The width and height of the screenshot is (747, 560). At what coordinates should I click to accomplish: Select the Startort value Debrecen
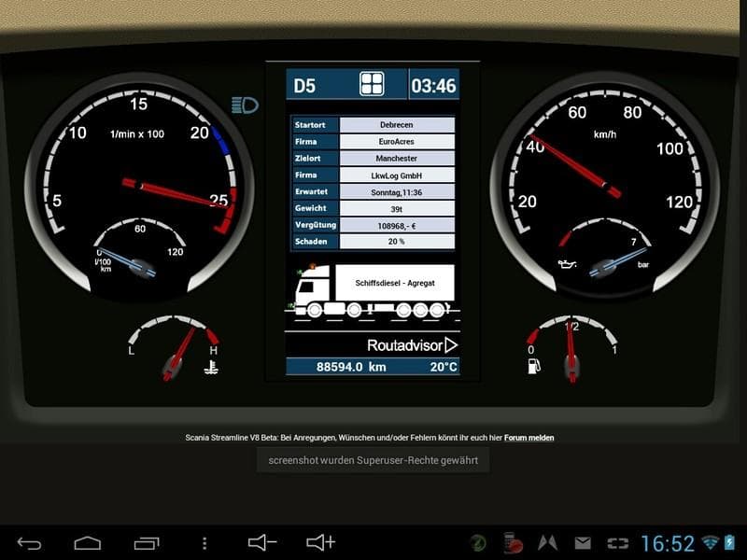396,125
